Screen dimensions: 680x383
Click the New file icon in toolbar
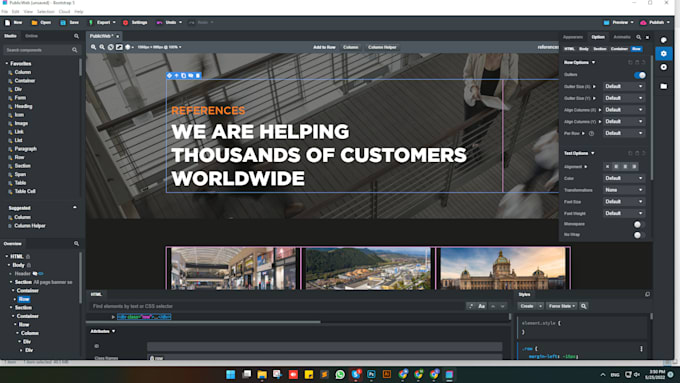[7, 23]
